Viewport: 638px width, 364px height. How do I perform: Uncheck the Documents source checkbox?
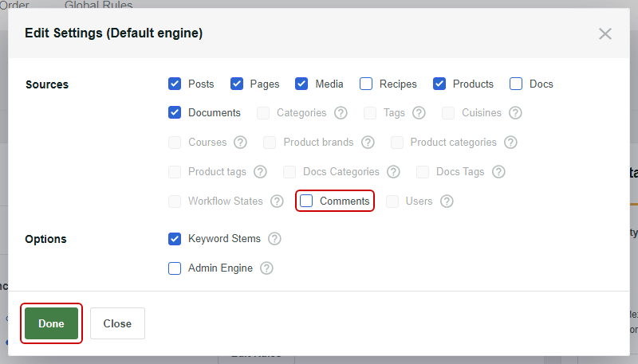175,112
